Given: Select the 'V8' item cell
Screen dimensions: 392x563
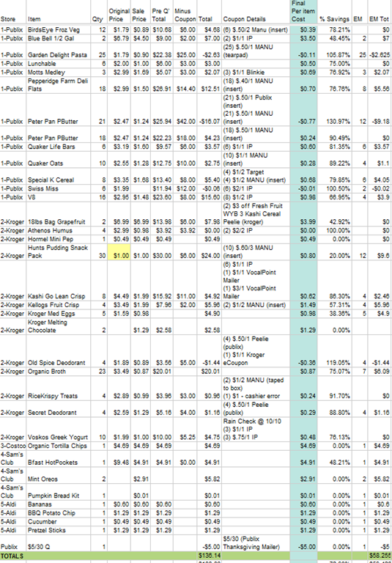Looking at the screenshot, I should (x=59, y=197).
